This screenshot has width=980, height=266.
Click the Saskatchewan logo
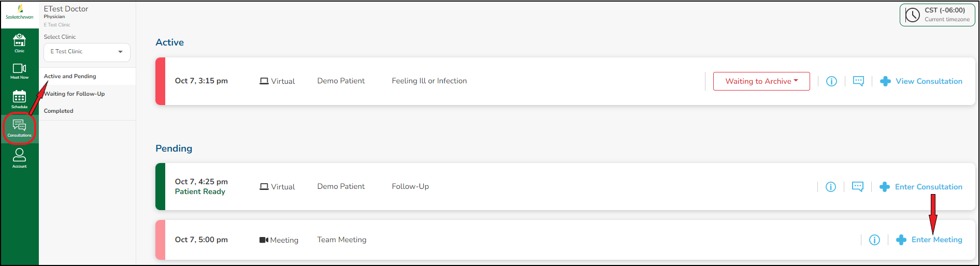20,12
